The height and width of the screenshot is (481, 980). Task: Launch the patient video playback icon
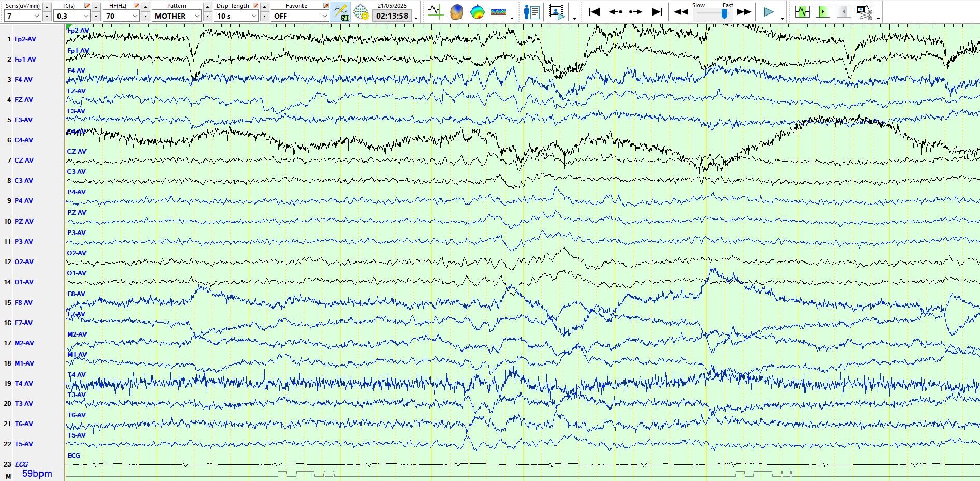click(556, 12)
